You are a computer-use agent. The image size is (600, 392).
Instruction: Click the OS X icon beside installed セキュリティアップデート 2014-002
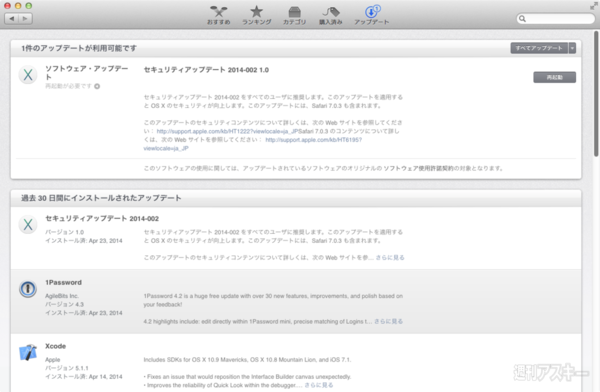coord(28,224)
